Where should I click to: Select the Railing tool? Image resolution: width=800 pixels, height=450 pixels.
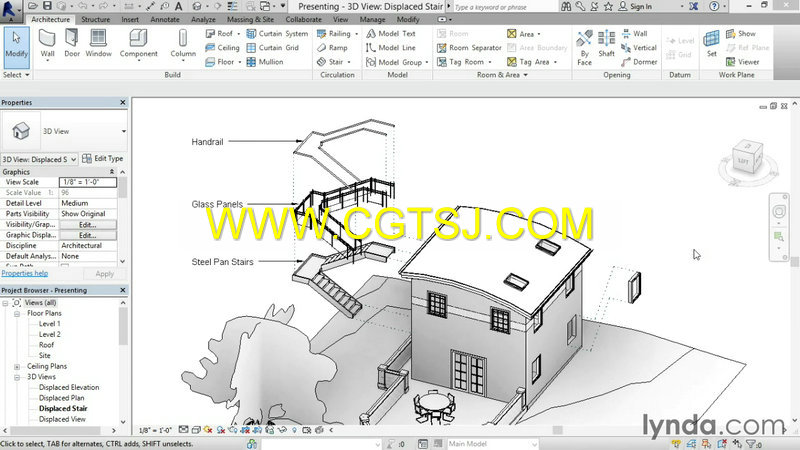coord(337,34)
